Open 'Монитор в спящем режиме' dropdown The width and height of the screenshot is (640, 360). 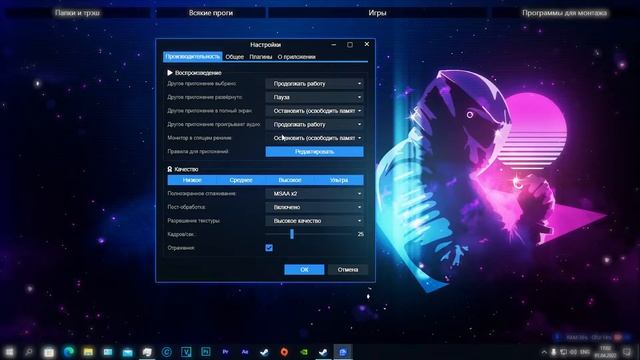(x=314, y=138)
